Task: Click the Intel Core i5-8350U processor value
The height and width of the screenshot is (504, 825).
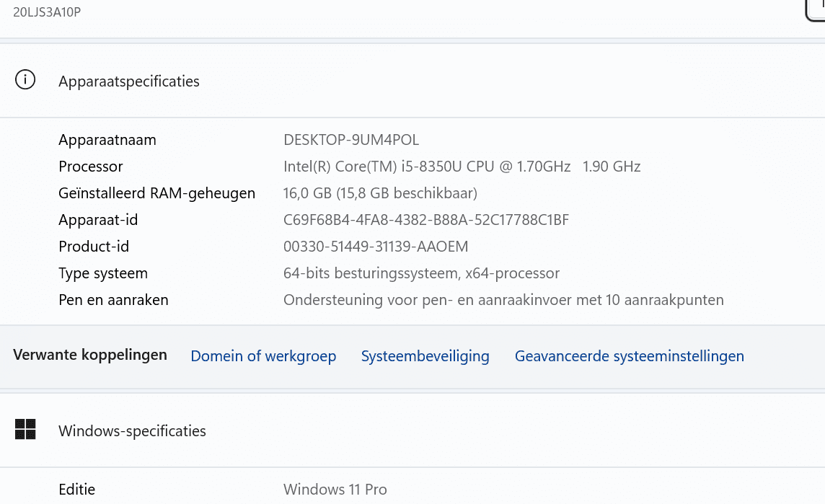Action: [462, 167]
